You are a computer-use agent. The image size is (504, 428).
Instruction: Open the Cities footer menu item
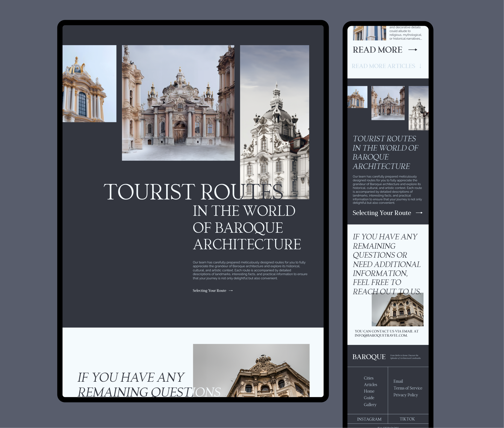[x=369, y=378]
